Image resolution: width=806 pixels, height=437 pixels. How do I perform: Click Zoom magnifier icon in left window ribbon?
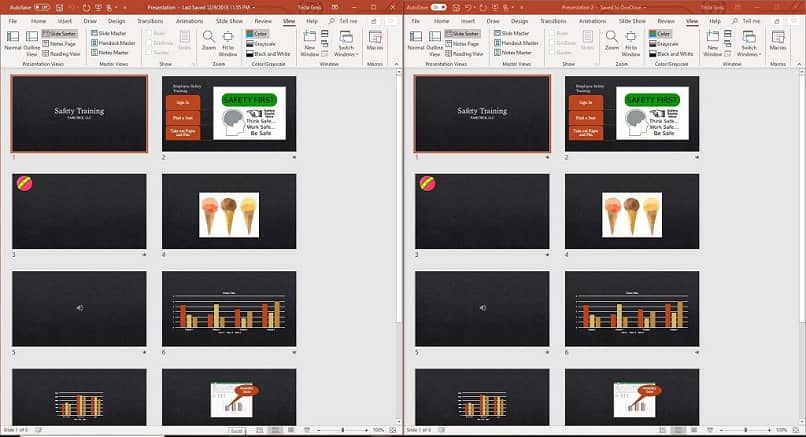[209, 37]
